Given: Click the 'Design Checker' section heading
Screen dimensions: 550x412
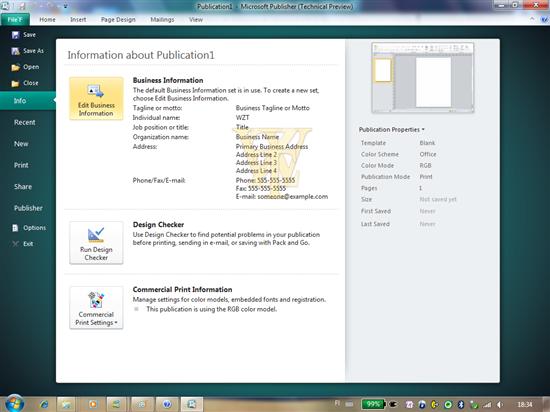Looking at the screenshot, I should [158, 225].
